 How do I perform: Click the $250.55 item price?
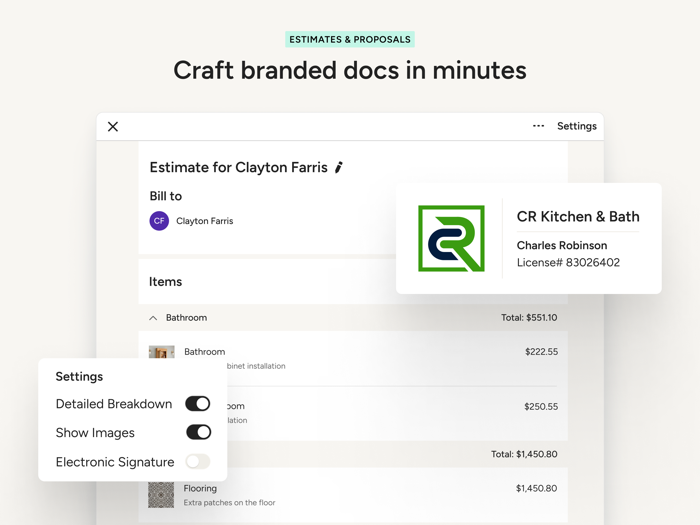point(541,407)
